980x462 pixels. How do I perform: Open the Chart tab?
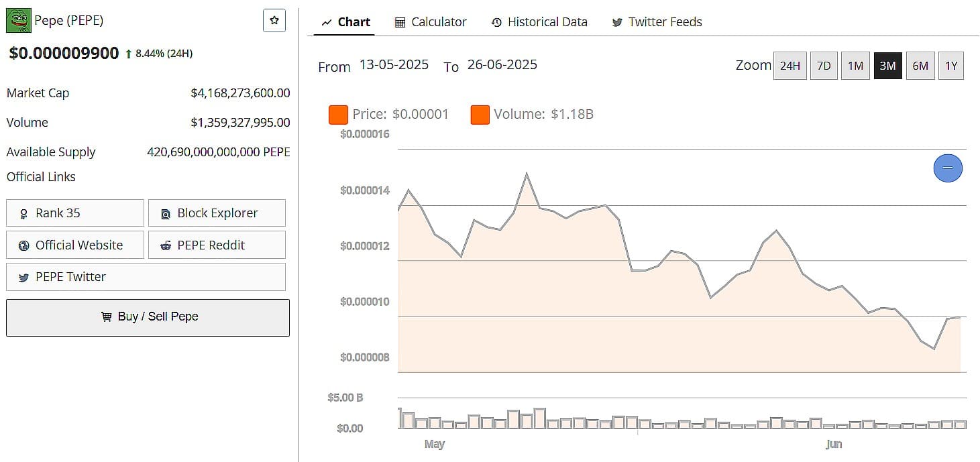tap(345, 22)
